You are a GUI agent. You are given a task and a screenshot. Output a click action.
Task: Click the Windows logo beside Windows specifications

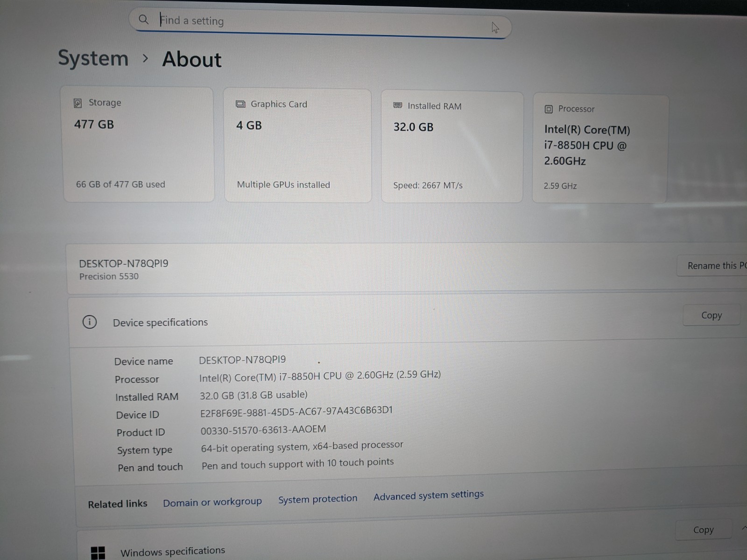coord(98,553)
